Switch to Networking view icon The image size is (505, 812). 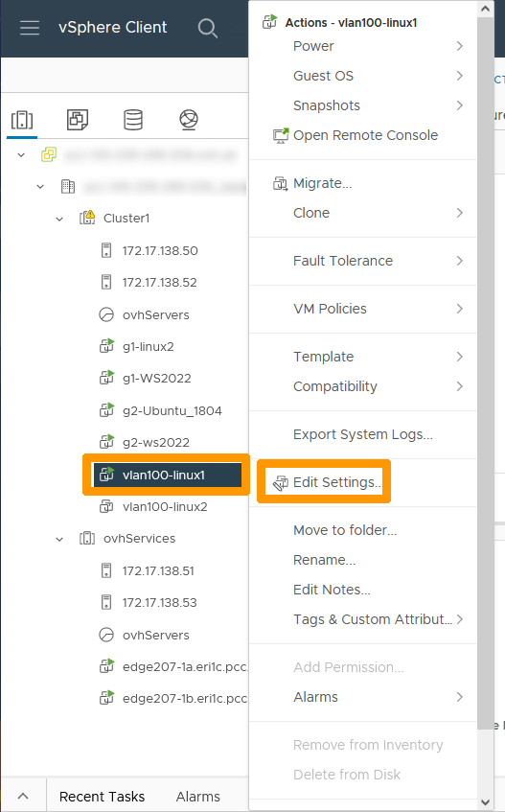tap(189, 120)
